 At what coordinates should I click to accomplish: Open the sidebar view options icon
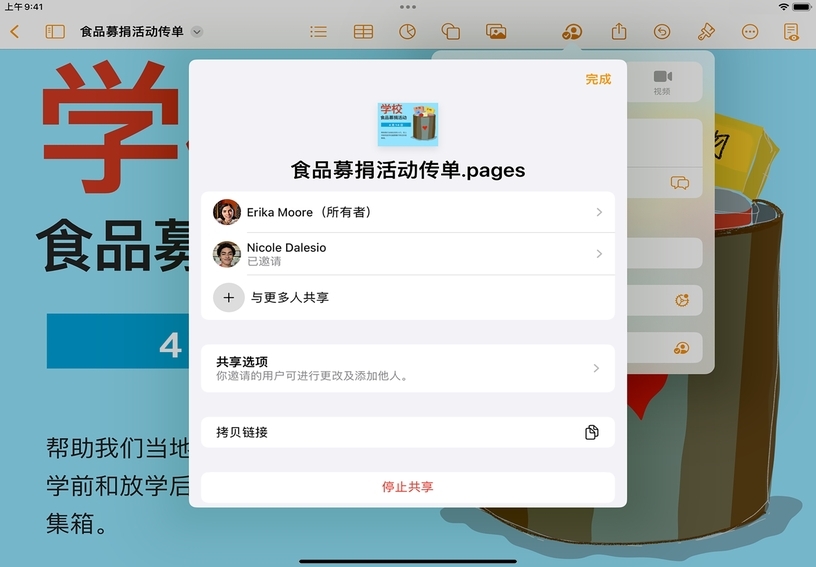pyautogui.click(x=55, y=32)
